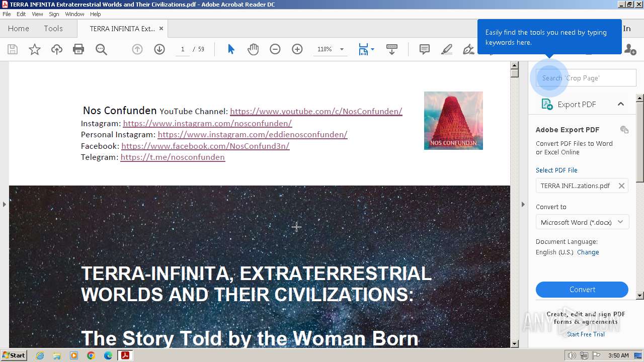This screenshot has height=362, width=644.
Task: Click the copy icon beside Adobe Export PDF
Action: pos(624,130)
